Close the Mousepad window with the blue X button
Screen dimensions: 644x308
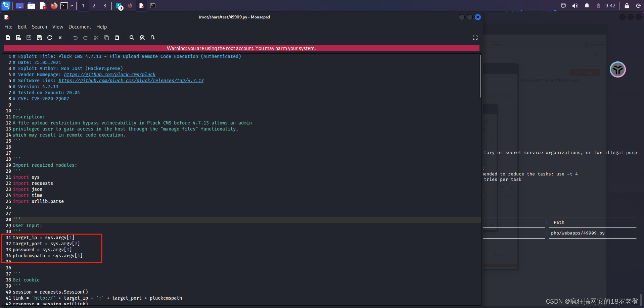[478, 17]
